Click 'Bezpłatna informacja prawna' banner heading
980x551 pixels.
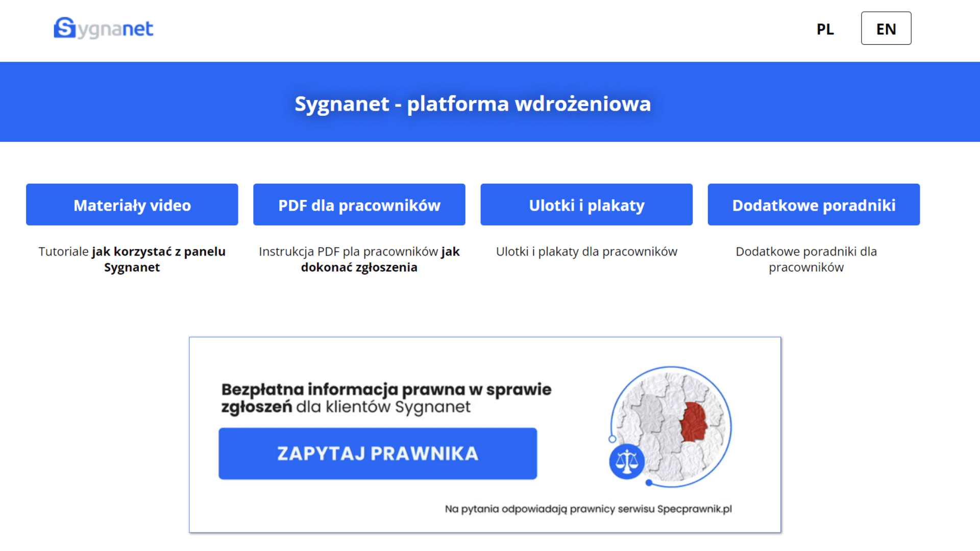[386, 398]
